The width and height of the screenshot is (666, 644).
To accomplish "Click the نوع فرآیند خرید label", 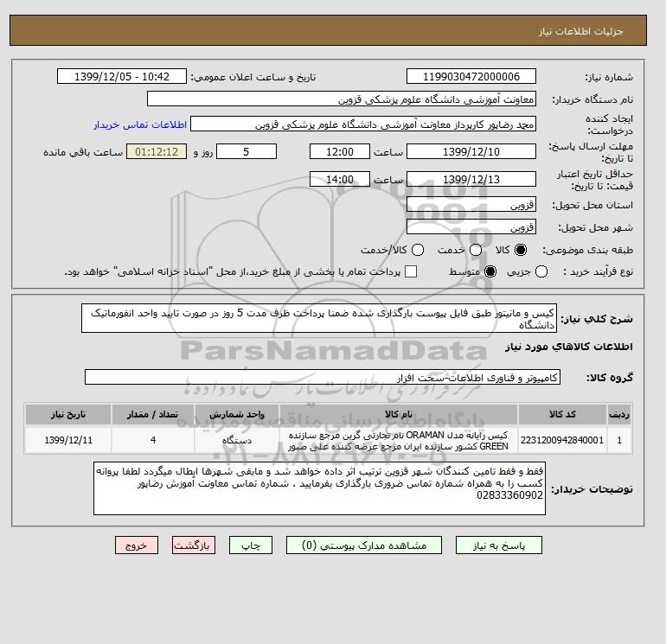I will [598, 271].
